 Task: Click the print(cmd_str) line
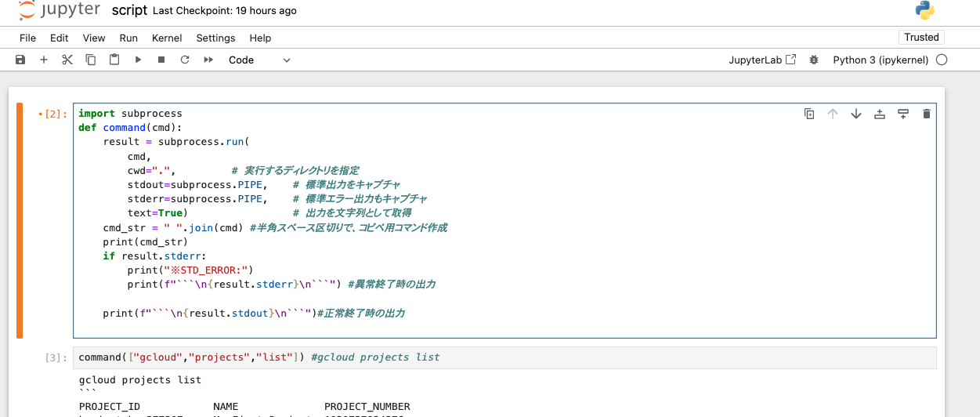[x=145, y=241]
